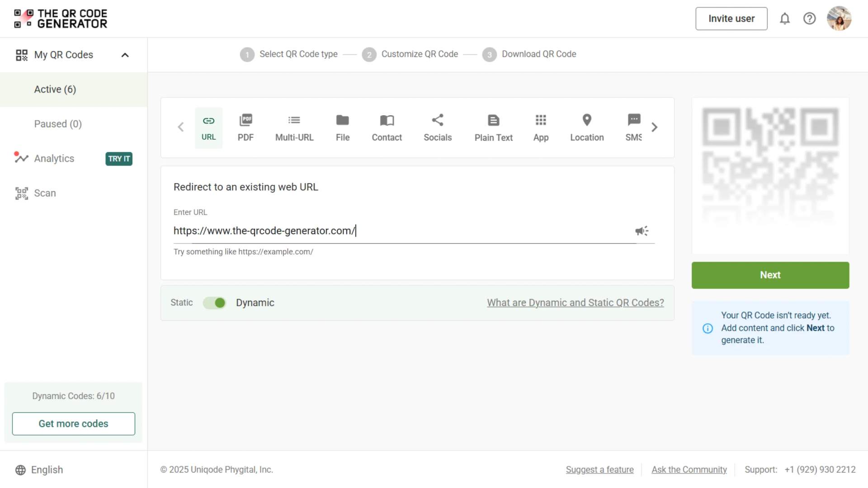Click the info icon in the notice box
The height and width of the screenshot is (488, 868).
pyautogui.click(x=708, y=328)
